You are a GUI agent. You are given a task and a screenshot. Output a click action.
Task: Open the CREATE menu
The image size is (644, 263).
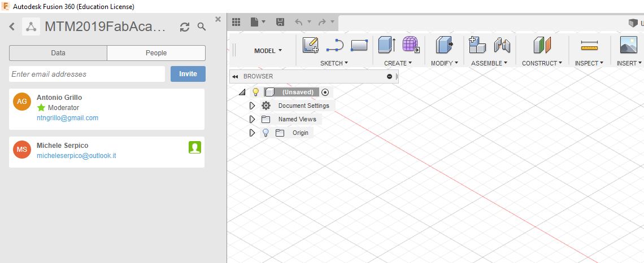click(398, 63)
